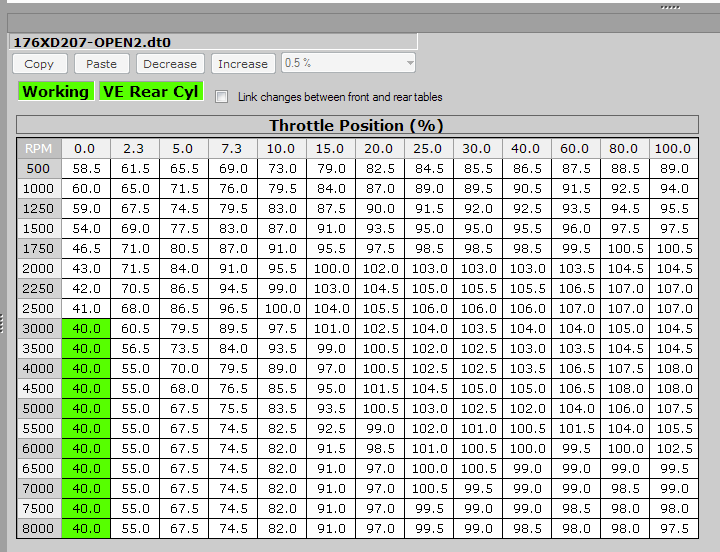Click the Throttle Position (%) header
This screenshot has width=720, height=552.
coord(356,126)
